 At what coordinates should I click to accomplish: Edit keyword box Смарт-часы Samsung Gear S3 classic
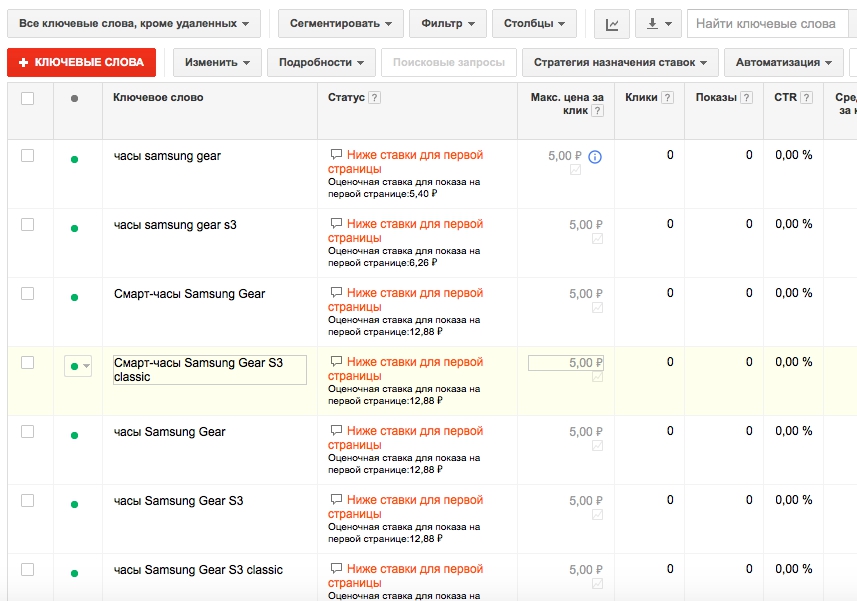pos(210,370)
